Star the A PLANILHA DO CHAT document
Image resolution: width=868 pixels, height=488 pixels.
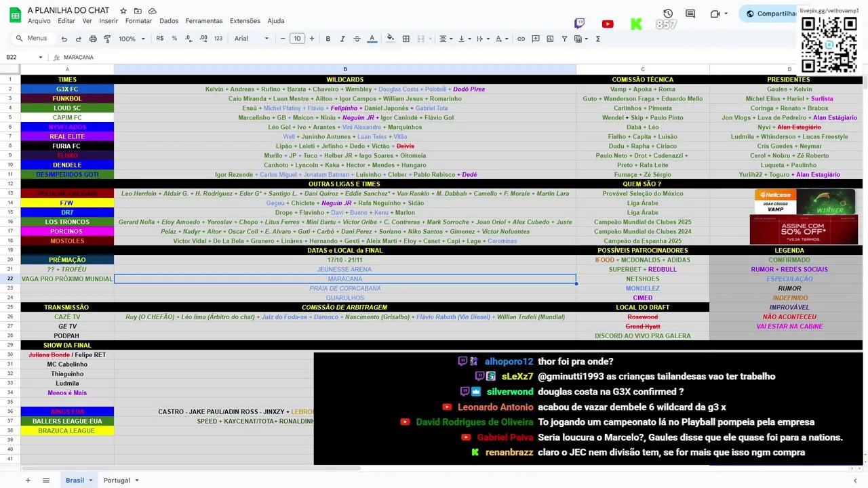123,11
